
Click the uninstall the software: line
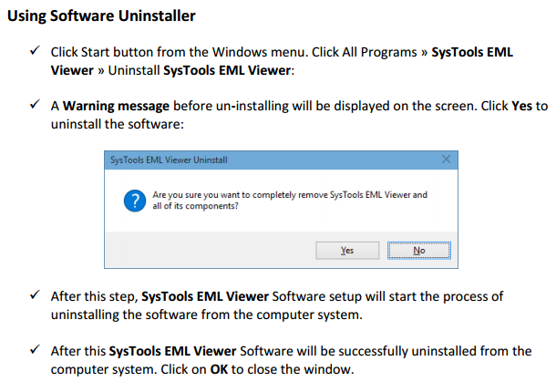118,124
